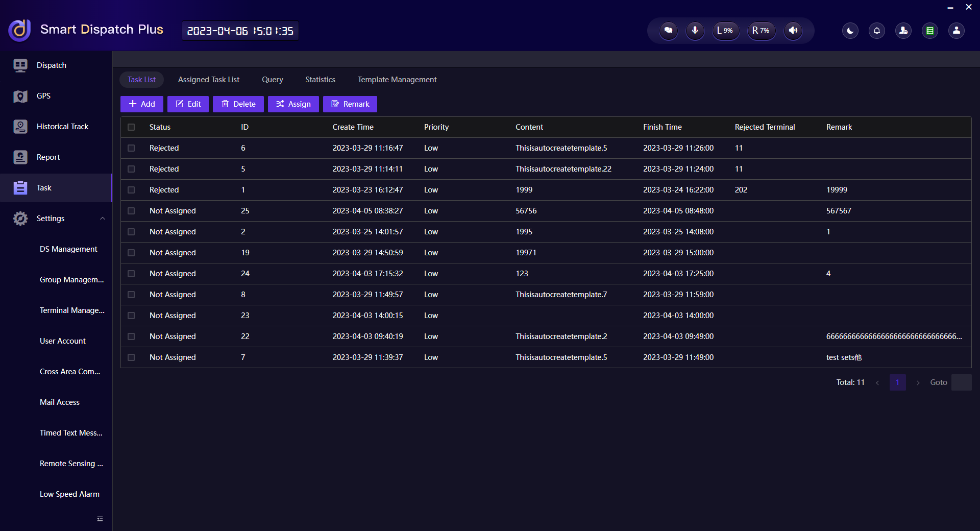Open the user profile icon
Viewport: 980px width, 531px height.
pos(956,31)
